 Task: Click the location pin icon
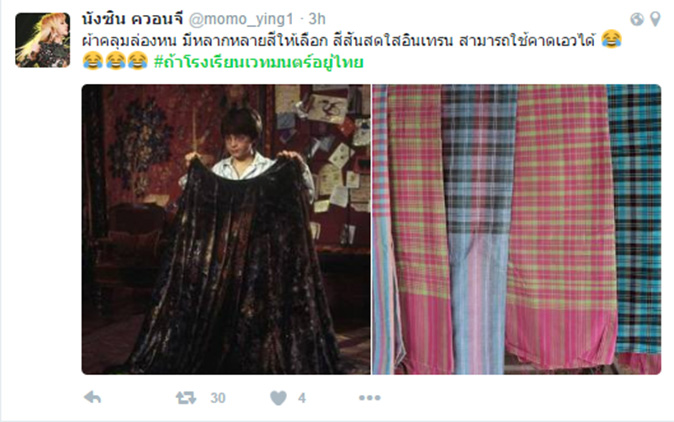[655, 19]
